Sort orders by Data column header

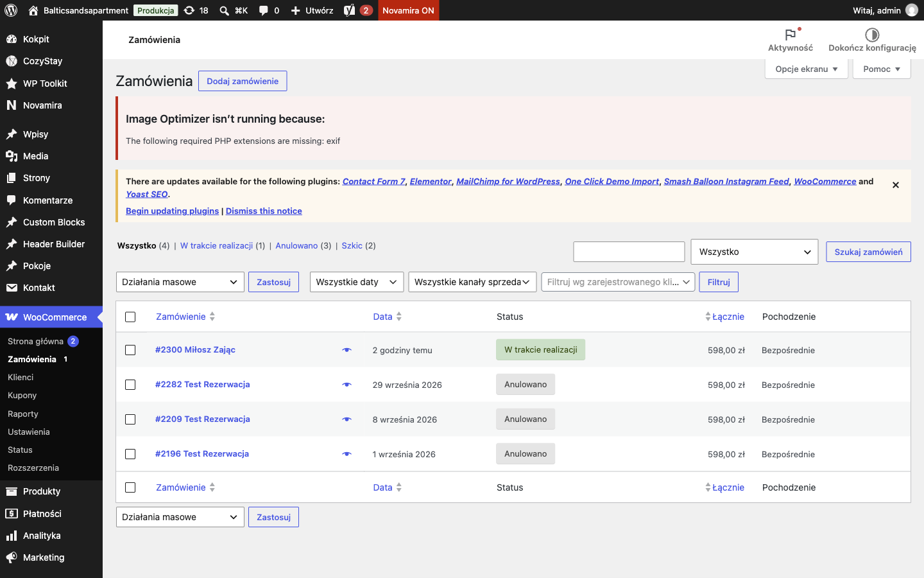387,317
